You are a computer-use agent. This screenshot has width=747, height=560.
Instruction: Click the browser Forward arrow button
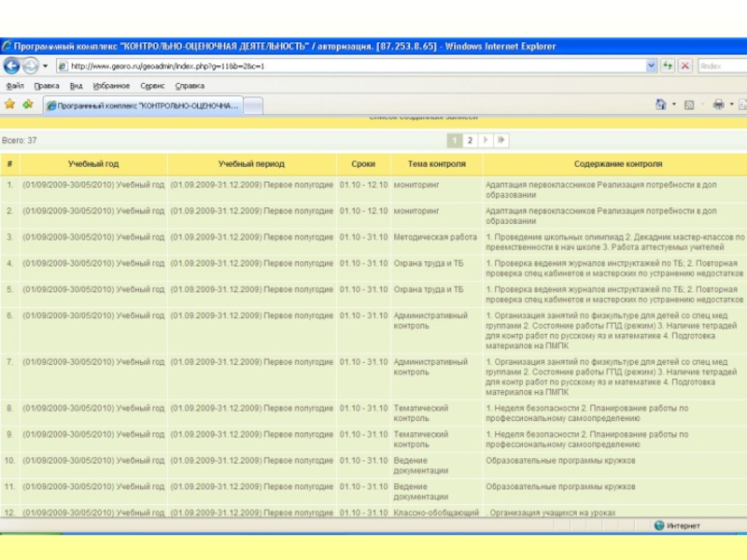point(31,65)
